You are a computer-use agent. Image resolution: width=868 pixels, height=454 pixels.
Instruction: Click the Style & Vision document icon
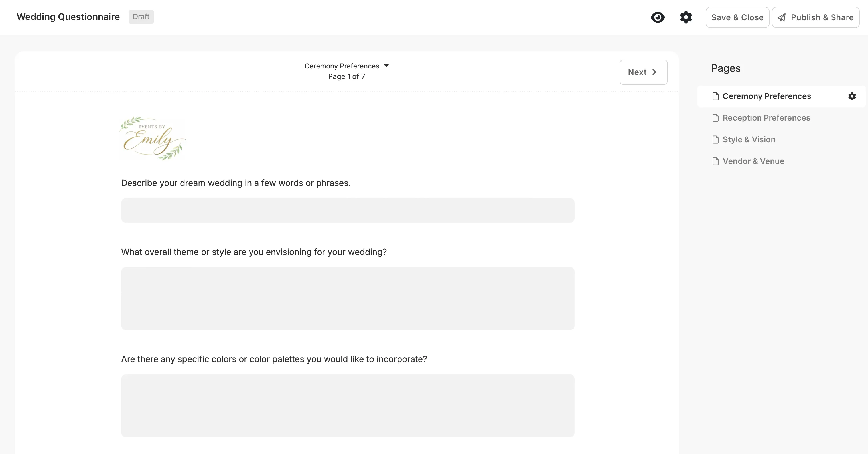(715, 139)
